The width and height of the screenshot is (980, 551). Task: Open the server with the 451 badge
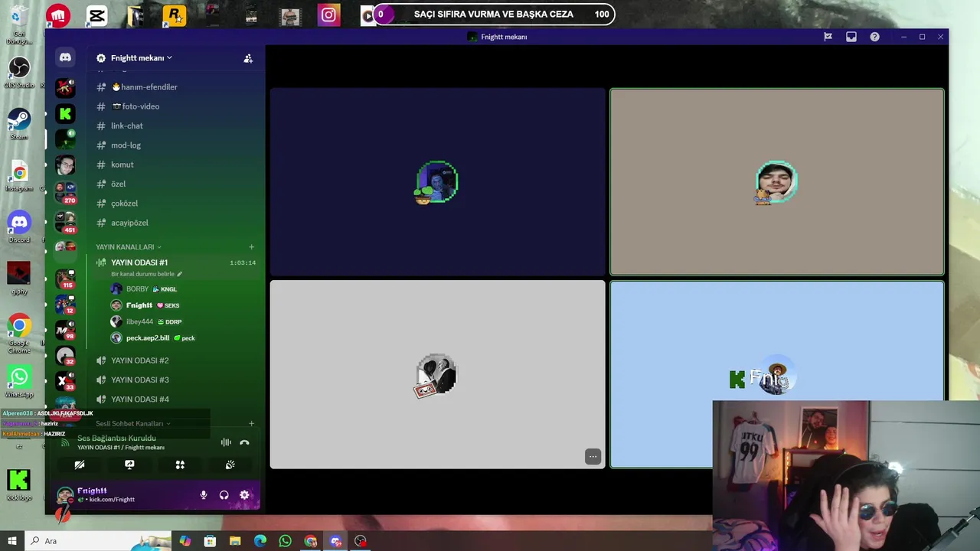point(65,221)
